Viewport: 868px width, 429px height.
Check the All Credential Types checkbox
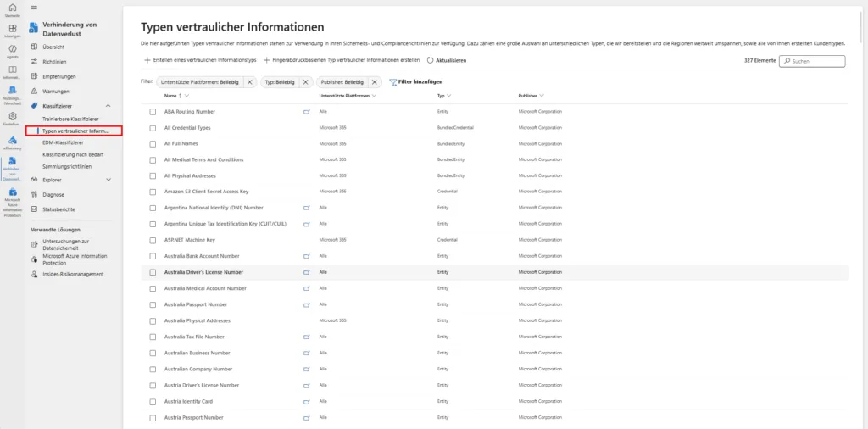153,128
